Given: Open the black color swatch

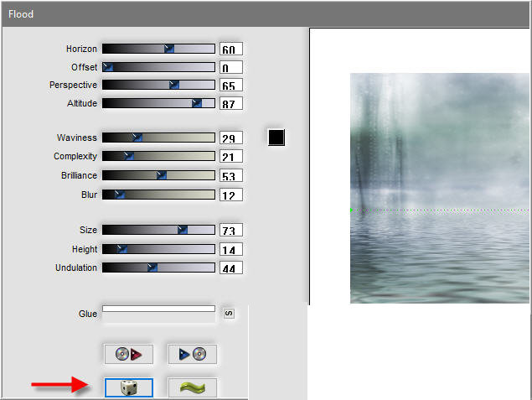Looking at the screenshot, I should [x=276, y=138].
